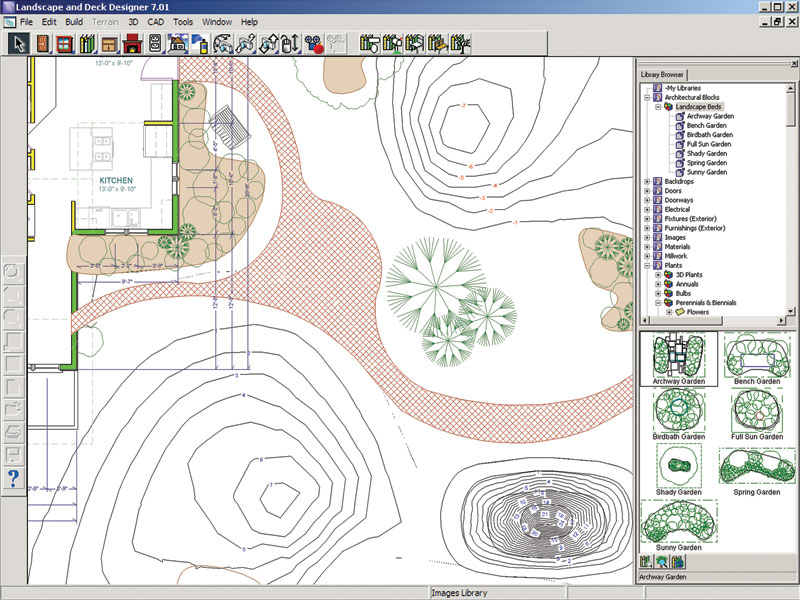Click the blue question mark help icon

click(13, 478)
